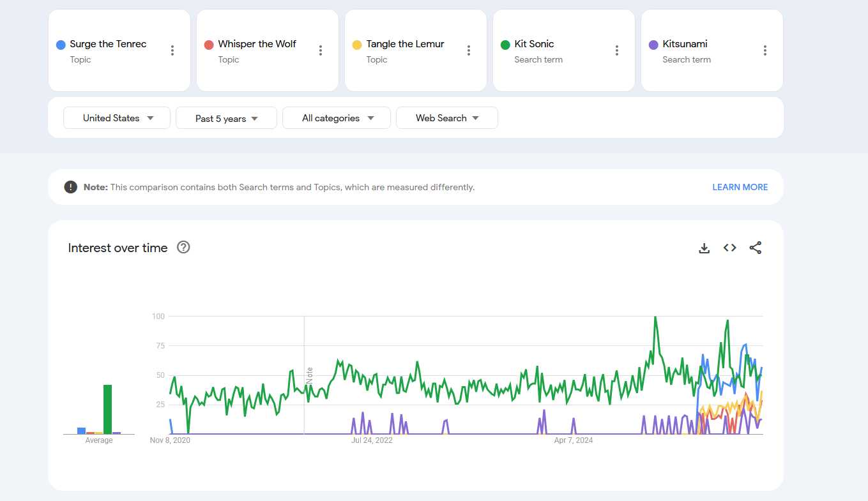Click the yellow Tangle the Lemur dot
868x501 pixels.
point(357,45)
